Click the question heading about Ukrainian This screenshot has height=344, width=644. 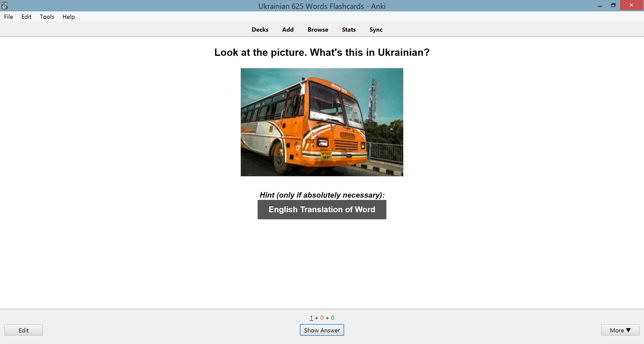(322, 52)
